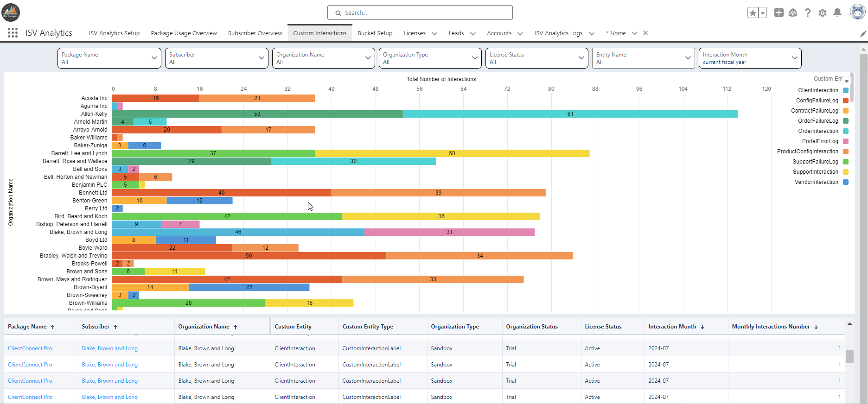Click the Blake, Brown and Long segment 46
The image size is (868, 404).
[238, 232]
